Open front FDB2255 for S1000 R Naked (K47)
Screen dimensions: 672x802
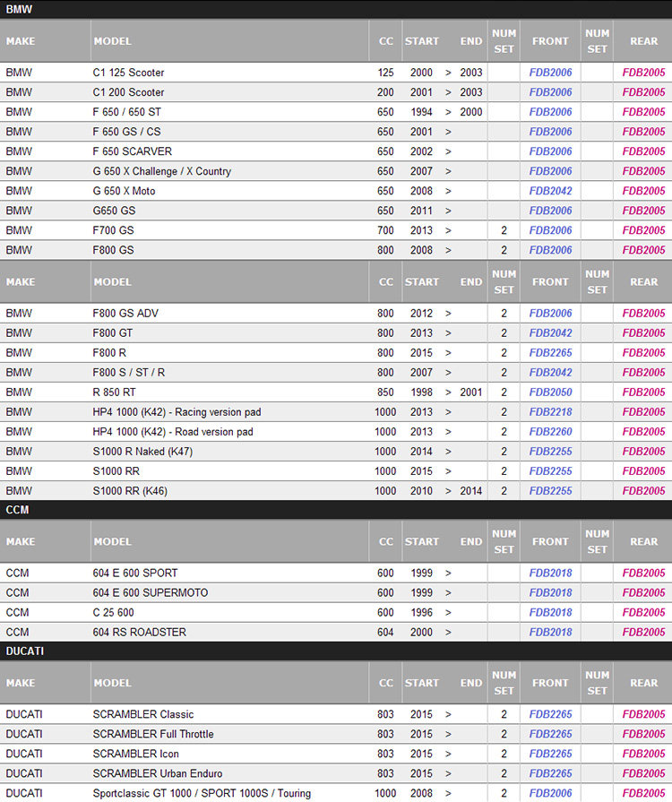coord(550,452)
